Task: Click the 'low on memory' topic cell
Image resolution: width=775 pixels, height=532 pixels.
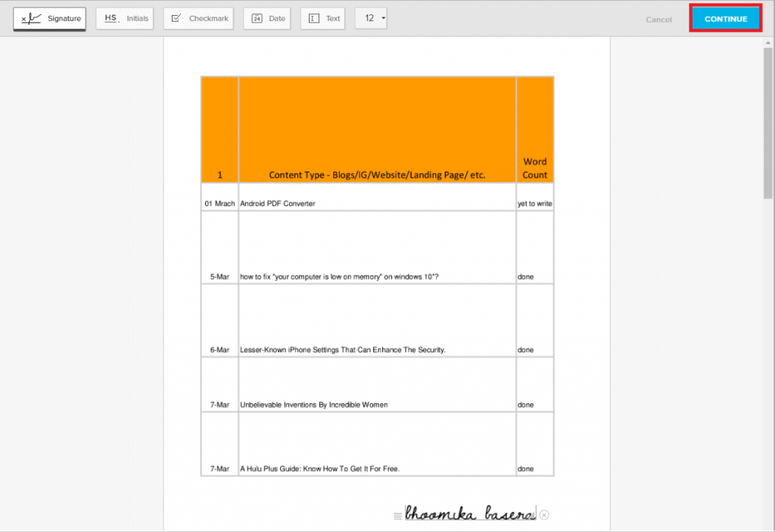Action: pos(377,247)
